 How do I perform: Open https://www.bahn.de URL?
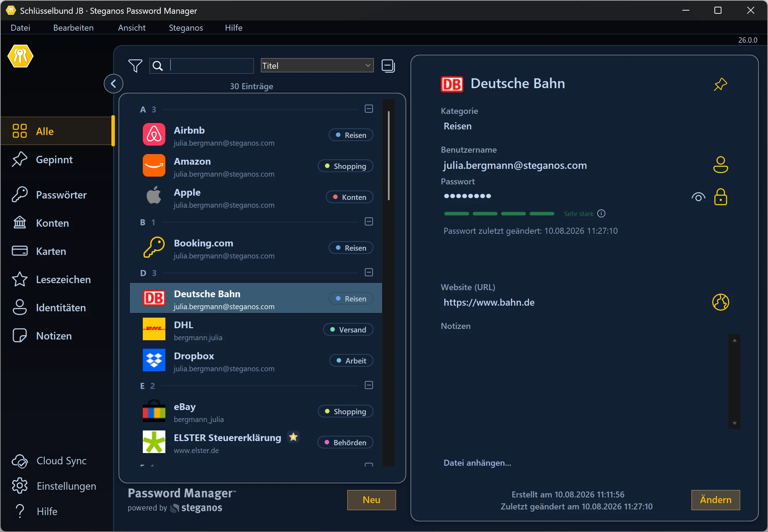[489, 302]
